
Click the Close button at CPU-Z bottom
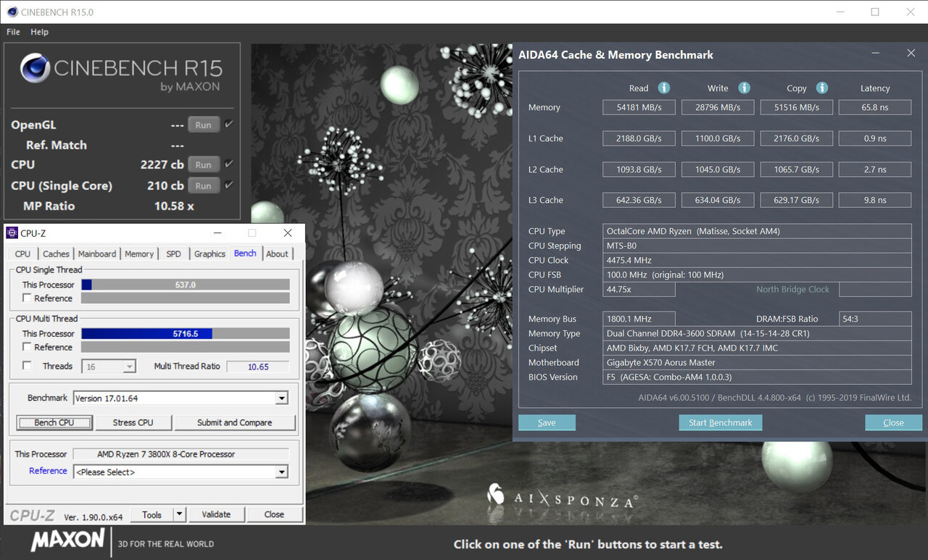pyautogui.click(x=274, y=514)
